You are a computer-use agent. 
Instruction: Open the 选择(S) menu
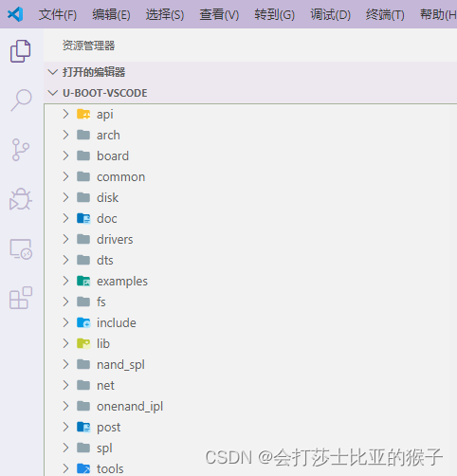click(165, 15)
